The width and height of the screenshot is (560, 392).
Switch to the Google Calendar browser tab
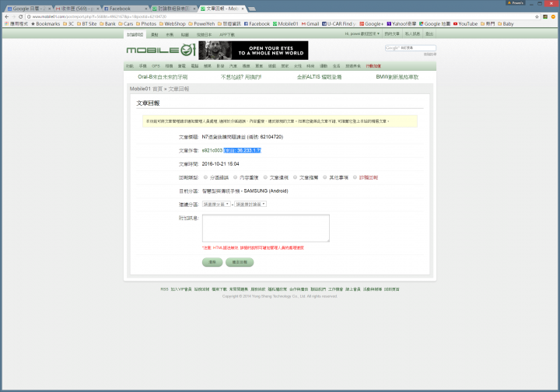pyautogui.click(x=27, y=9)
